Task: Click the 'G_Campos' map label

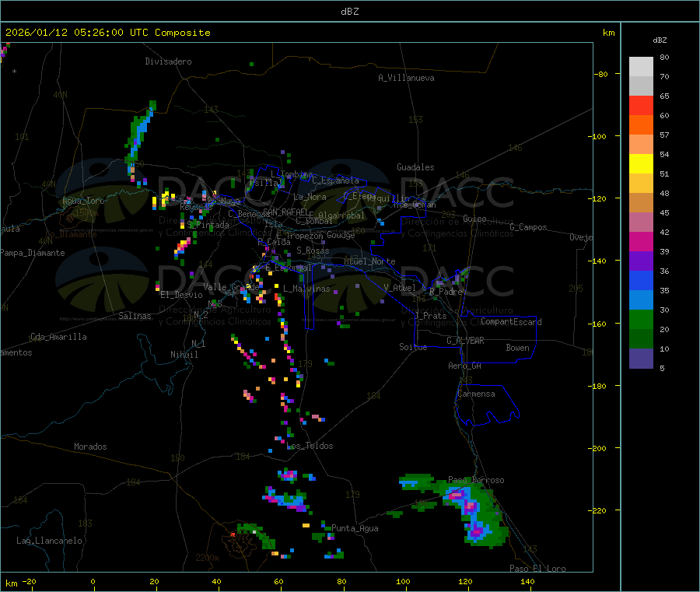Action: coord(529,227)
